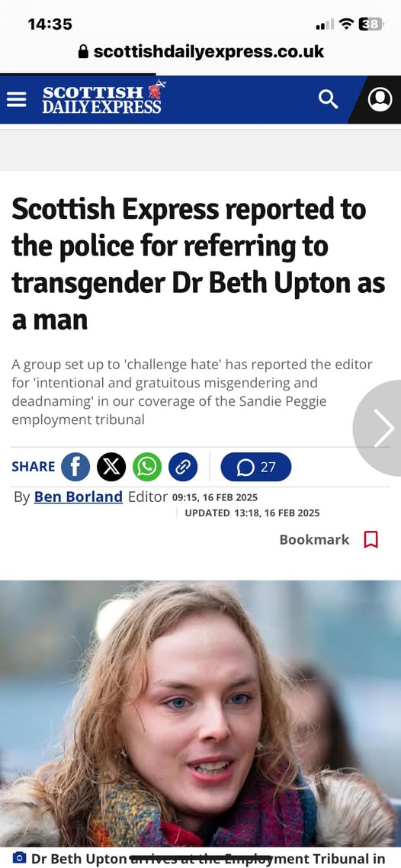Viewport: 401px width, 868px height.
Task: Open Ben Borland author page
Action: (x=79, y=497)
